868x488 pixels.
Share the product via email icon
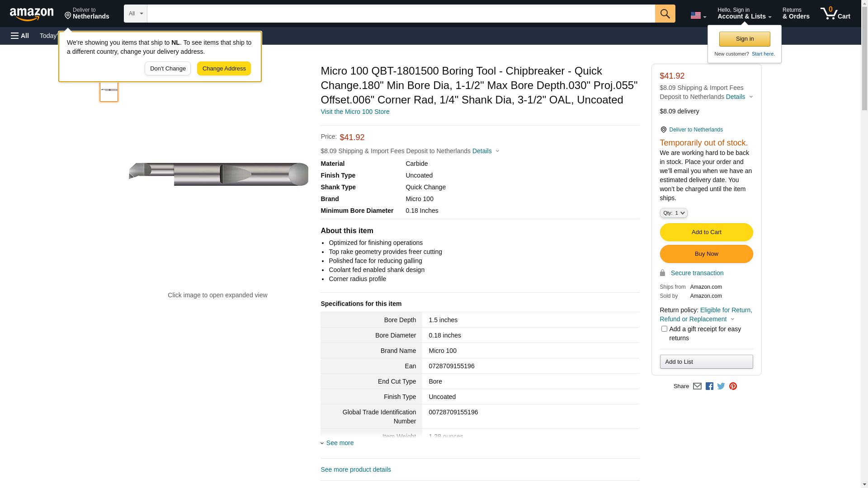(x=697, y=386)
